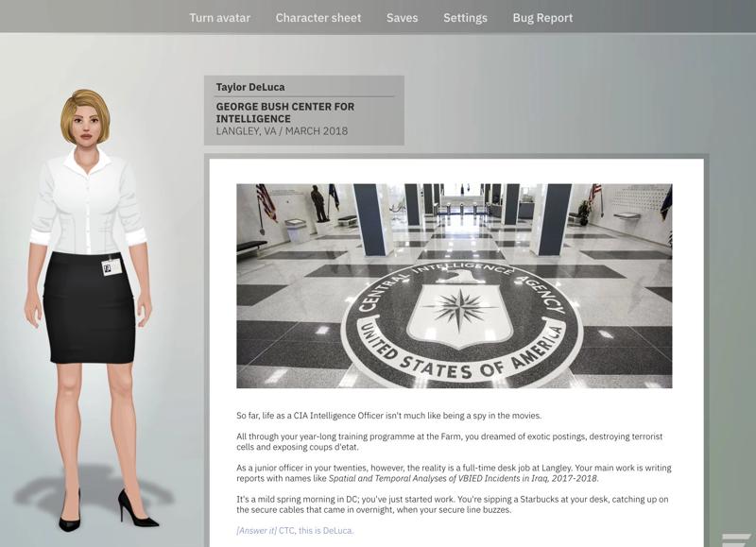Click the character name Taylor DeLuca
756x547 pixels.
[x=250, y=87]
